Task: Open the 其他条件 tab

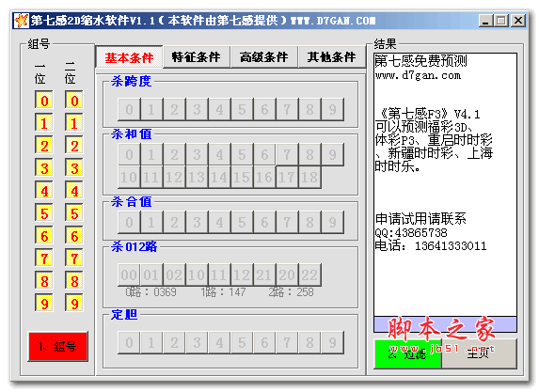Action: [x=331, y=57]
